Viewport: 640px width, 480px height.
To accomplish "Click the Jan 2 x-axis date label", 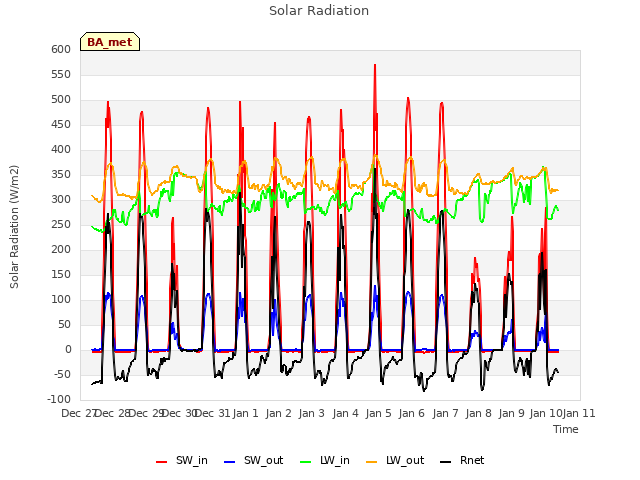I will click(x=279, y=413).
